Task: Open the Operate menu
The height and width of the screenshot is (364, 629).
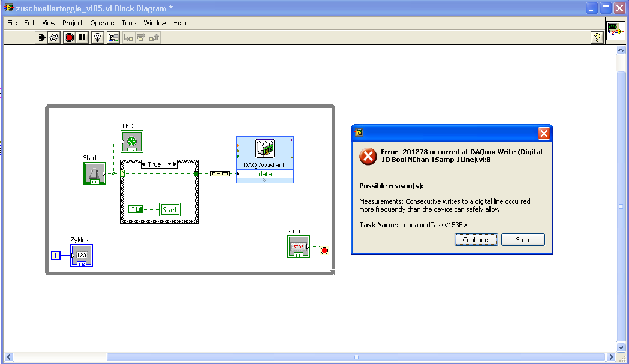Action: (x=102, y=23)
